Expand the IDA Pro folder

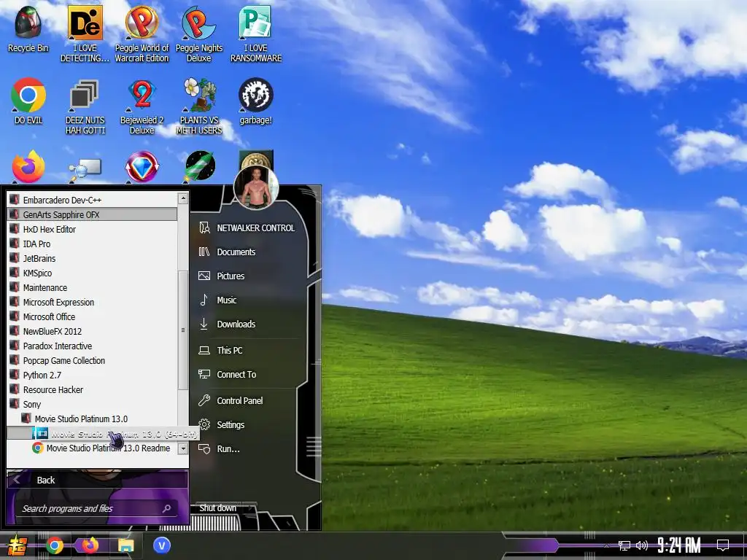93,244
